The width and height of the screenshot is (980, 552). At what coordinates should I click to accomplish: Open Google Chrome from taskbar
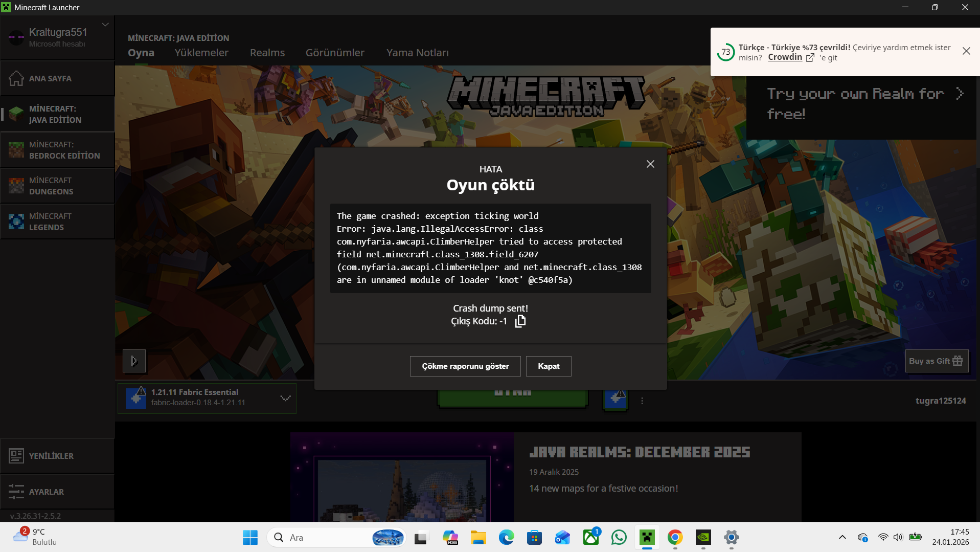675,538
